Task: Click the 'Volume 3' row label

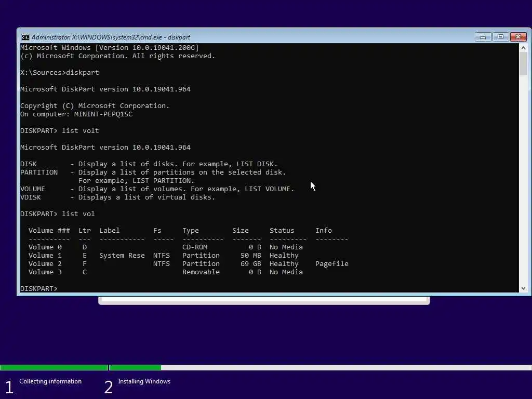Action: coord(45,272)
